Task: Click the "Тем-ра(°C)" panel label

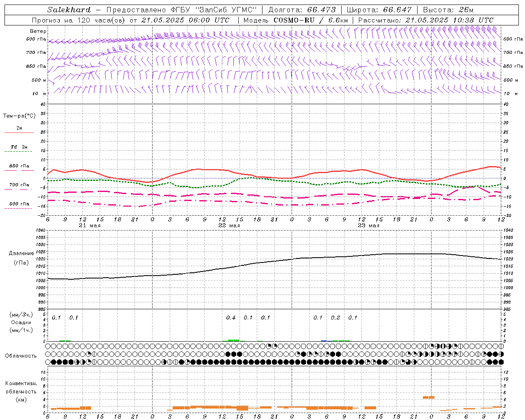Action: point(19,116)
